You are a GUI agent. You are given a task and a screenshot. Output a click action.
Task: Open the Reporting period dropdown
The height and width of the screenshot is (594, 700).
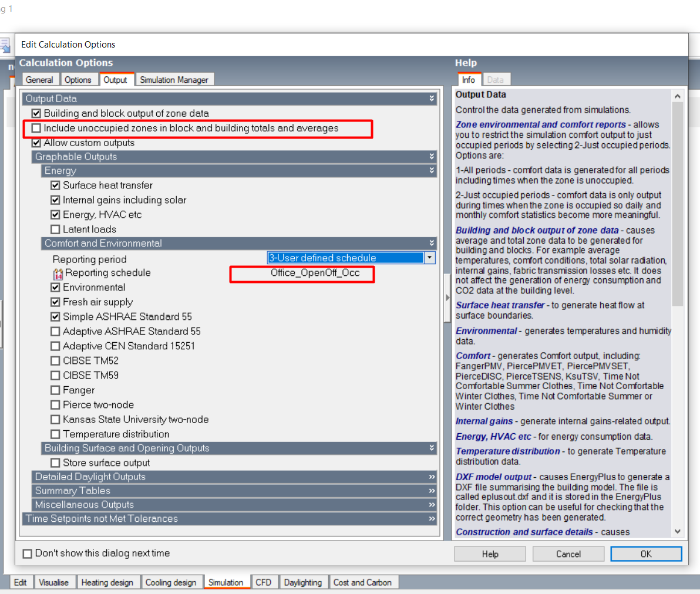pos(429,258)
